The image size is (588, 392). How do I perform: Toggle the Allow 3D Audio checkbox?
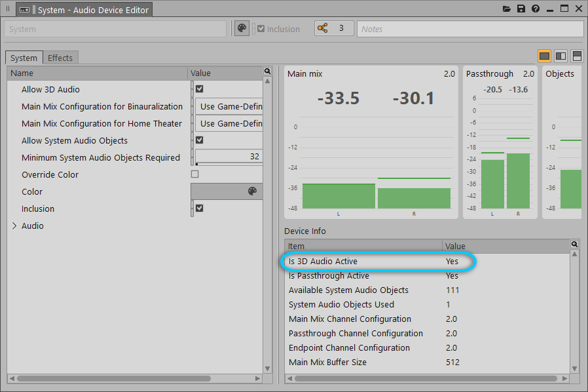(200, 89)
